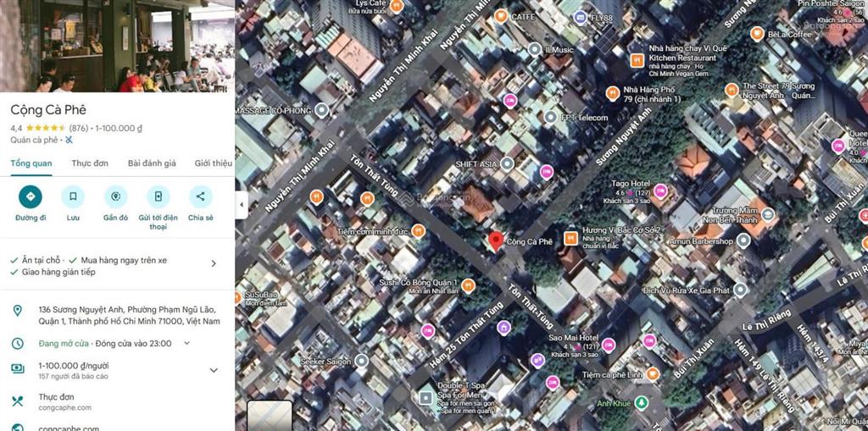
Task: Click The Street 79 restaurant marker
Action: coord(732,91)
